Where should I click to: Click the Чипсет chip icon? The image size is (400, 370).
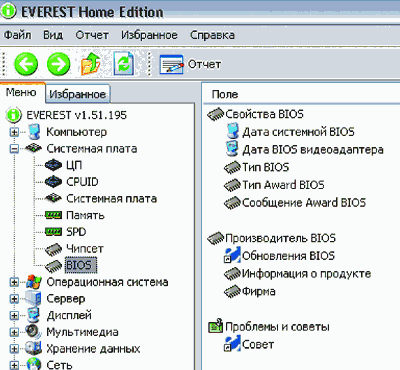pyautogui.click(x=53, y=249)
